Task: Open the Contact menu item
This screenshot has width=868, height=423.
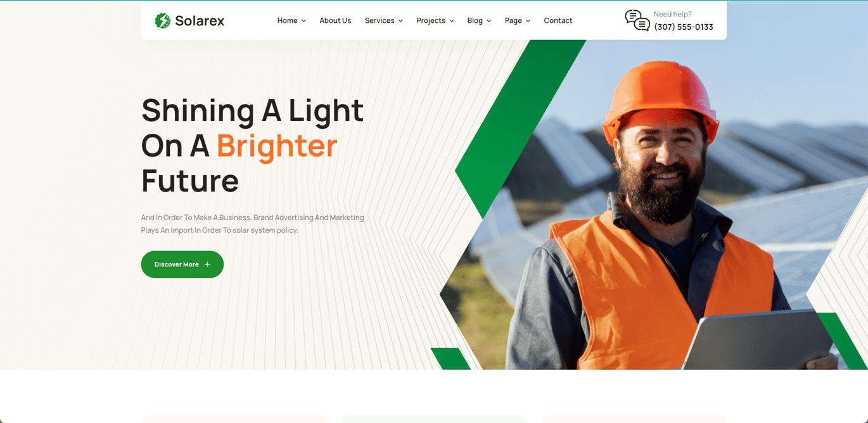Action: tap(558, 20)
